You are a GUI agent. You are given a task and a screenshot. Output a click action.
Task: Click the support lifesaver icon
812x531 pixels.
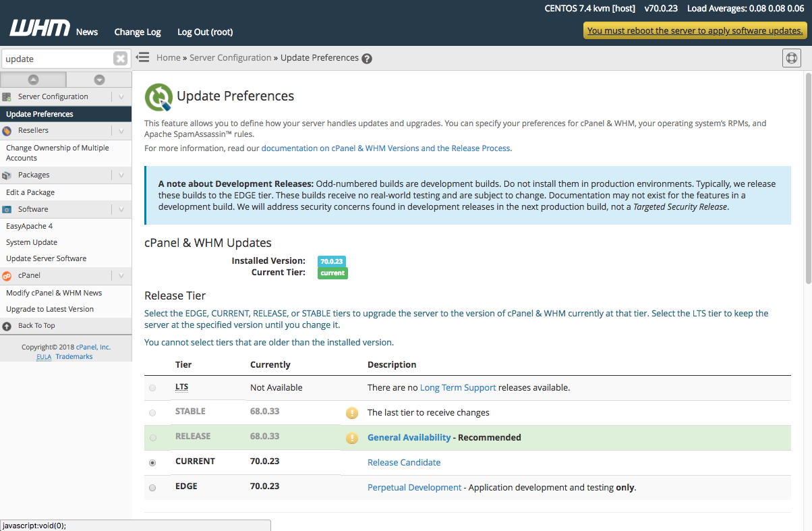(x=792, y=58)
